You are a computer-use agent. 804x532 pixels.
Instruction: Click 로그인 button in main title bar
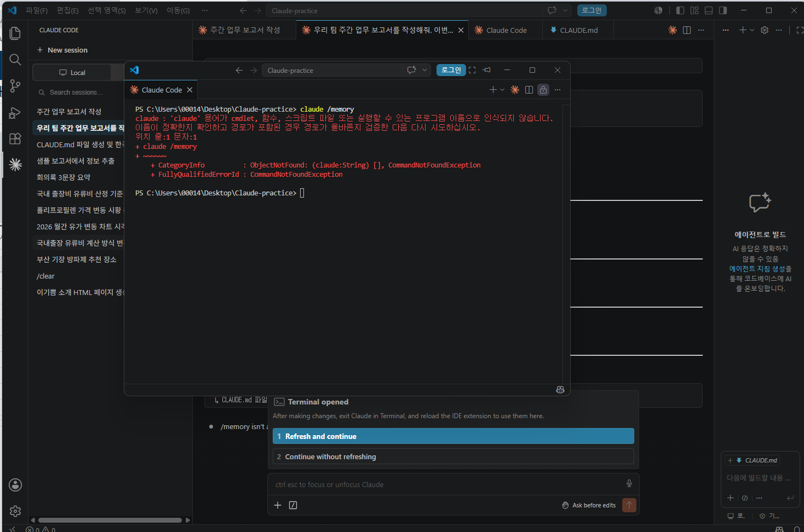pos(591,10)
